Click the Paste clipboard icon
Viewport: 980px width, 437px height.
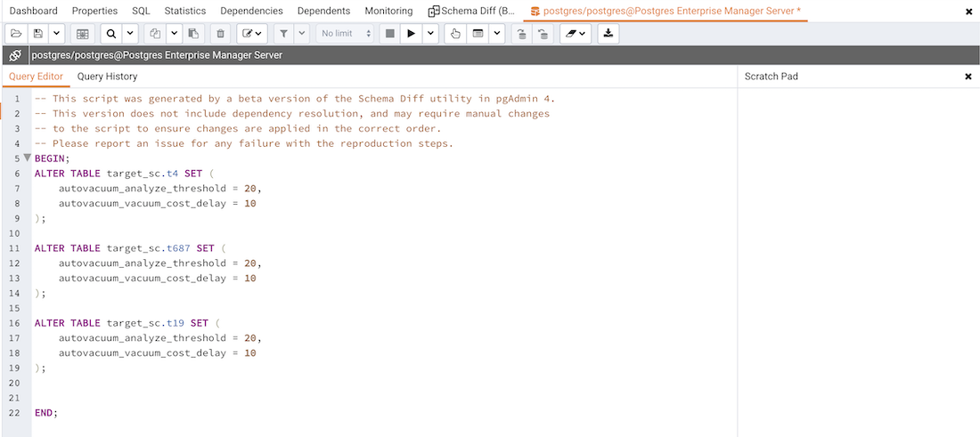[x=193, y=34]
